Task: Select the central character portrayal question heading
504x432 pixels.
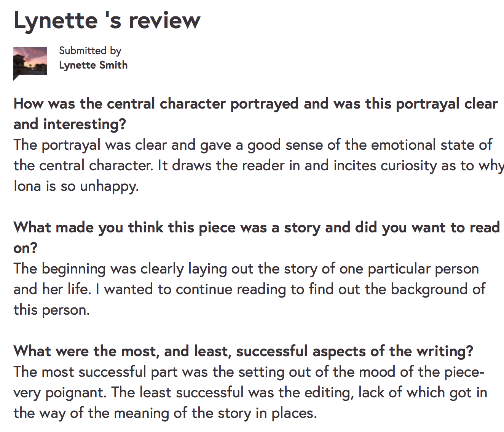Action: coord(255,114)
